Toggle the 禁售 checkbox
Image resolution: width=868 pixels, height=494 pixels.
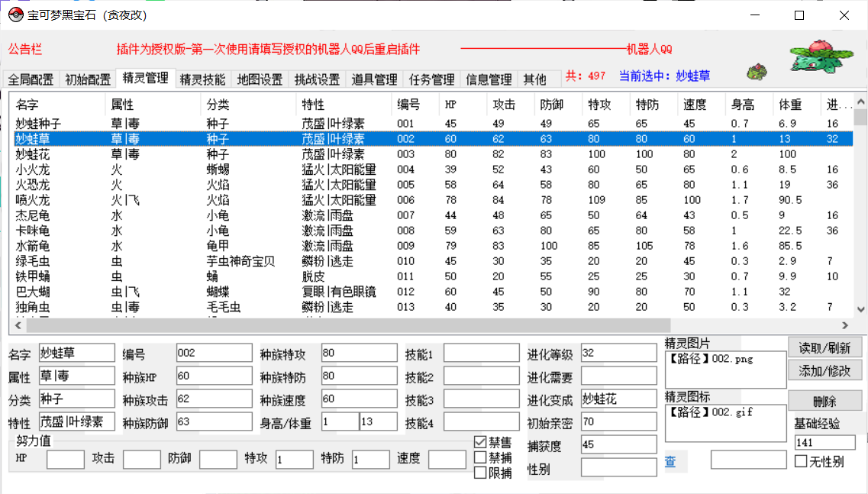coord(480,442)
